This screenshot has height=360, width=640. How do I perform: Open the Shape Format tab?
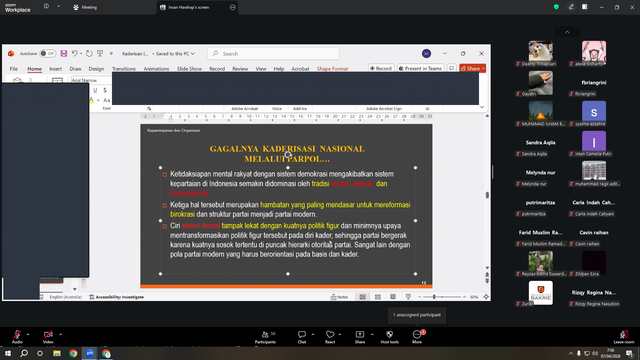pos(332,69)
